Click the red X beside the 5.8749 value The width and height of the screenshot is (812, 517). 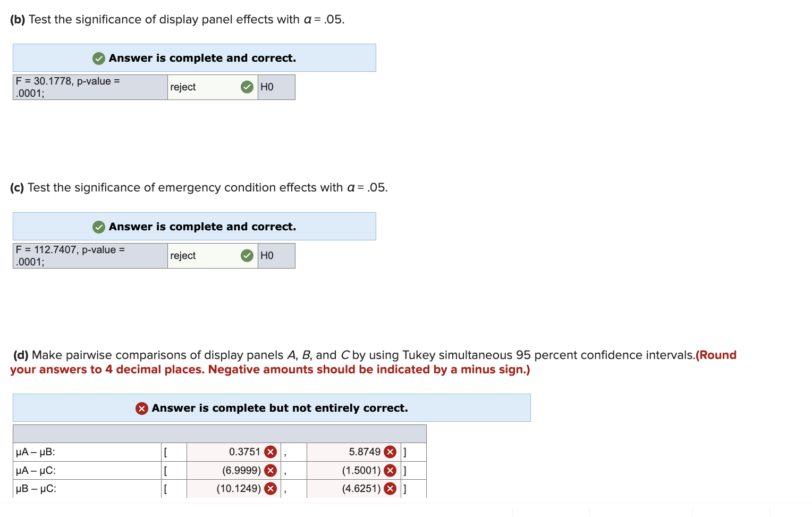pos(390,452)
